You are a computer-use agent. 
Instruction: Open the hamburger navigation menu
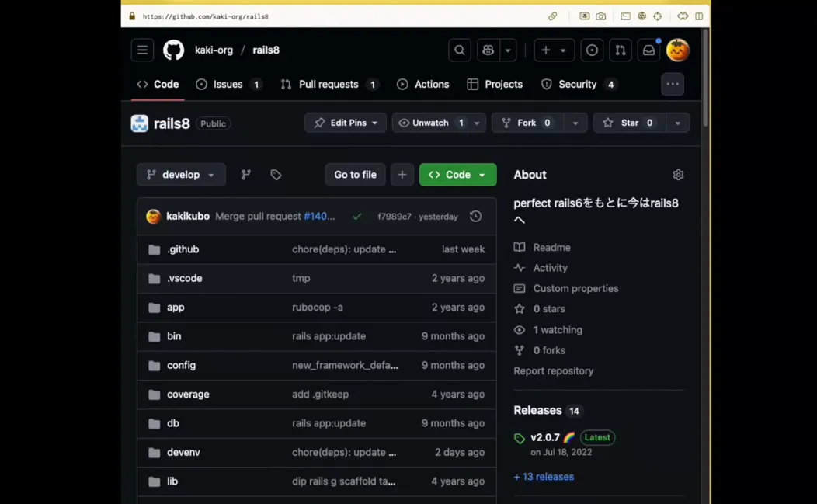click(x=142, y=50)
